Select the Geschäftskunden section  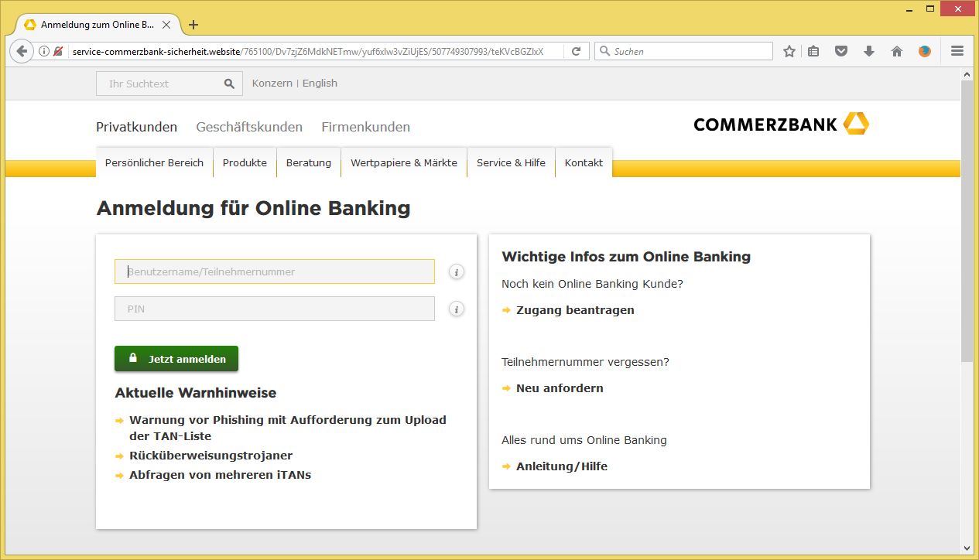click(x=248, y=127)
